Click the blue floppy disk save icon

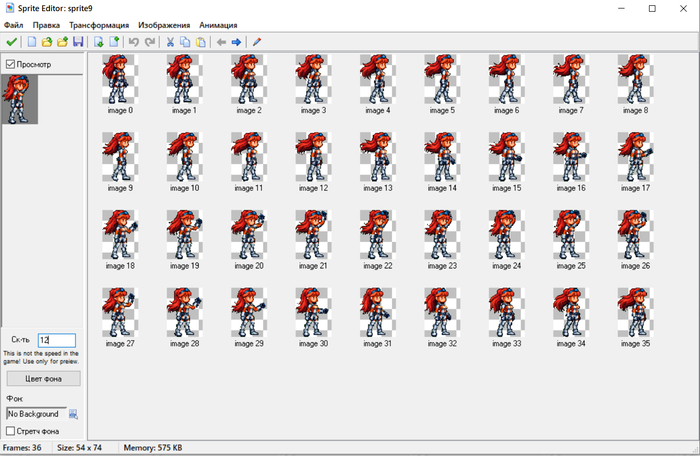click(x=78, y=42)
